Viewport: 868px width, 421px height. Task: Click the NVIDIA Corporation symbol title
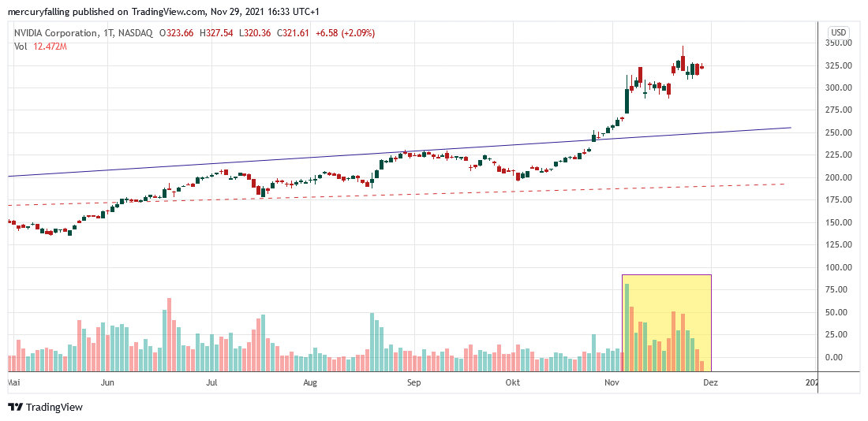[x=54, y=33]
